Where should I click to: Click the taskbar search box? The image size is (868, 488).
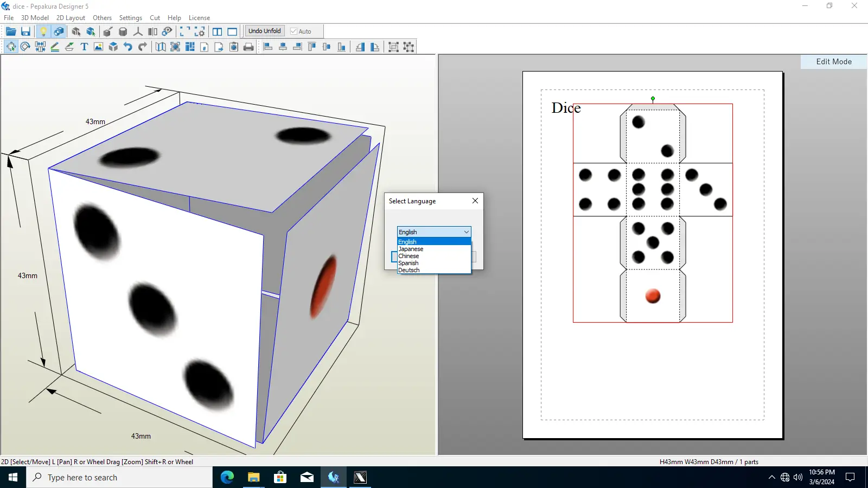(x=119, y=477)
